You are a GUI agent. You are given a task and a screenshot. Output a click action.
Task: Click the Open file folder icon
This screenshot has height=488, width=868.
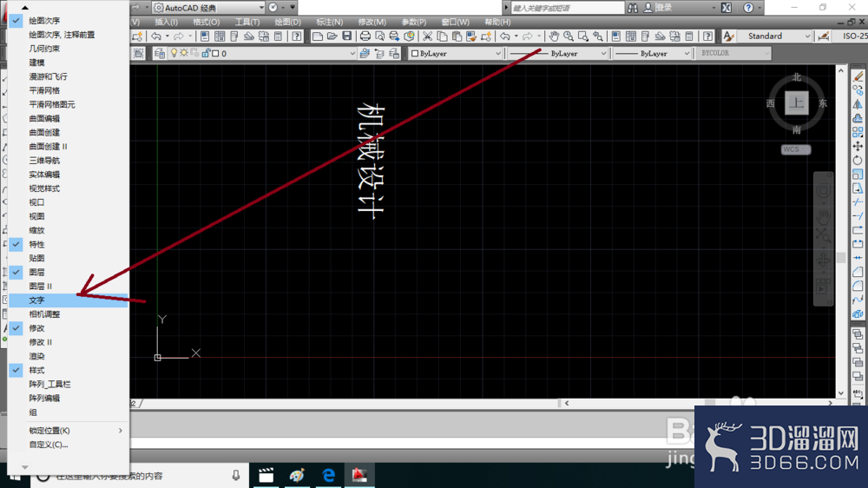[x=332, y=36]
